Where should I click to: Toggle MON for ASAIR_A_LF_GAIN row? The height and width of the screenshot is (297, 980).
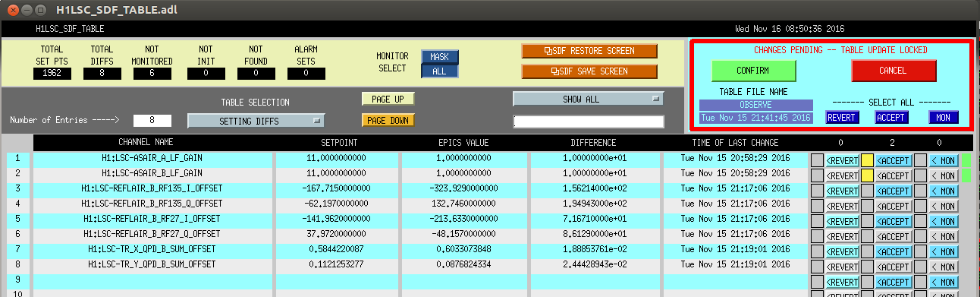[944, 160]
